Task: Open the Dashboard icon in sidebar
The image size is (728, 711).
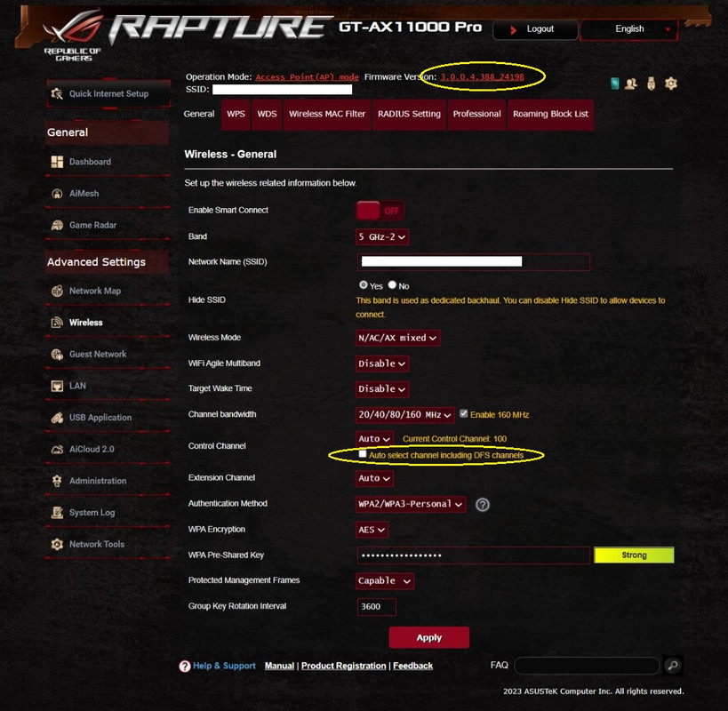Action: pyautogui.click(x=57, y=162)
